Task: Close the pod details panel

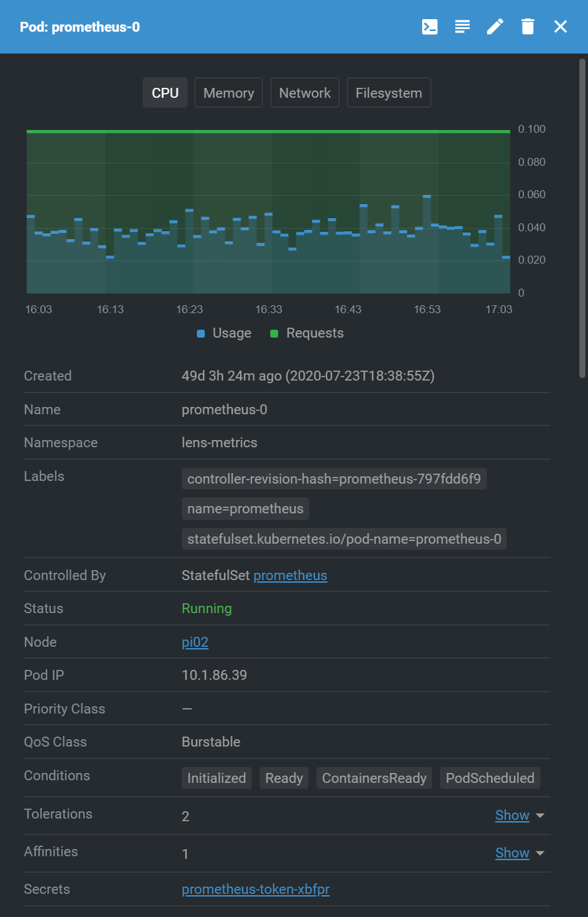Action: (x=560, y=26)
